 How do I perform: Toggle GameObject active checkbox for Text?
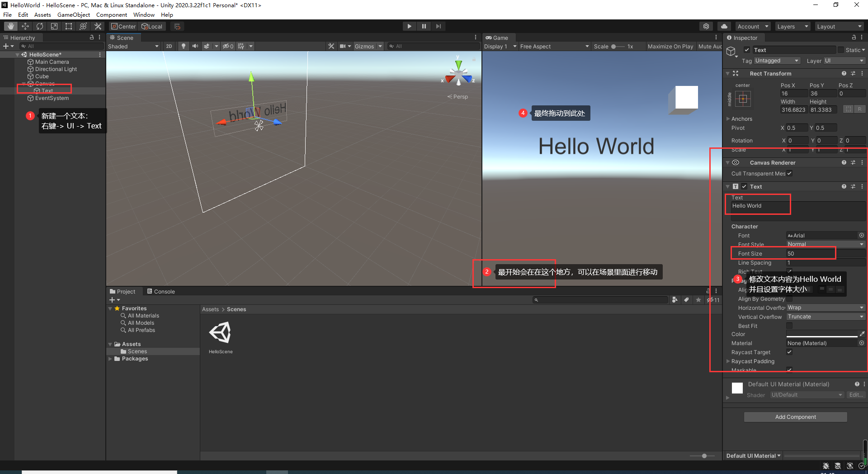[x=747, y=50]
